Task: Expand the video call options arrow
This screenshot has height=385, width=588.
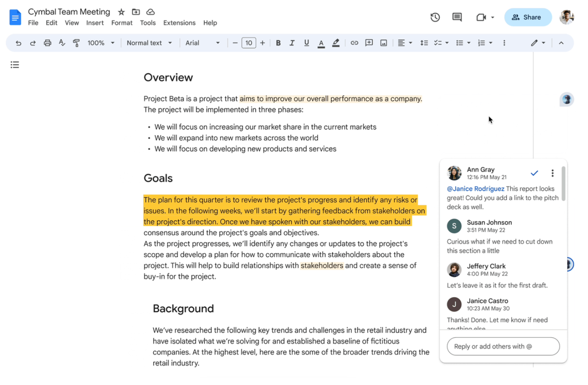Action: tap(493, 18)
